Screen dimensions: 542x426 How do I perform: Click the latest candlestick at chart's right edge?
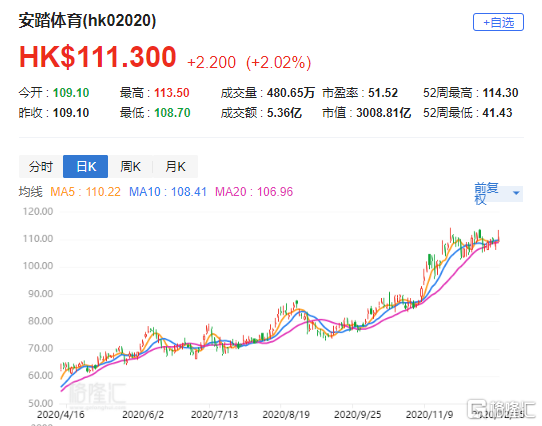pyautogui.click(x=498, y=237)
